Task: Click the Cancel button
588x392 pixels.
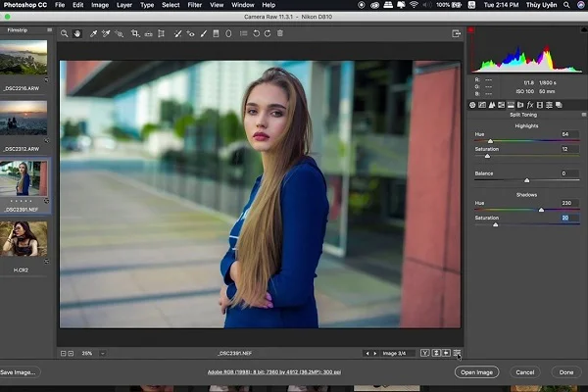Action: tap(525, 372)
